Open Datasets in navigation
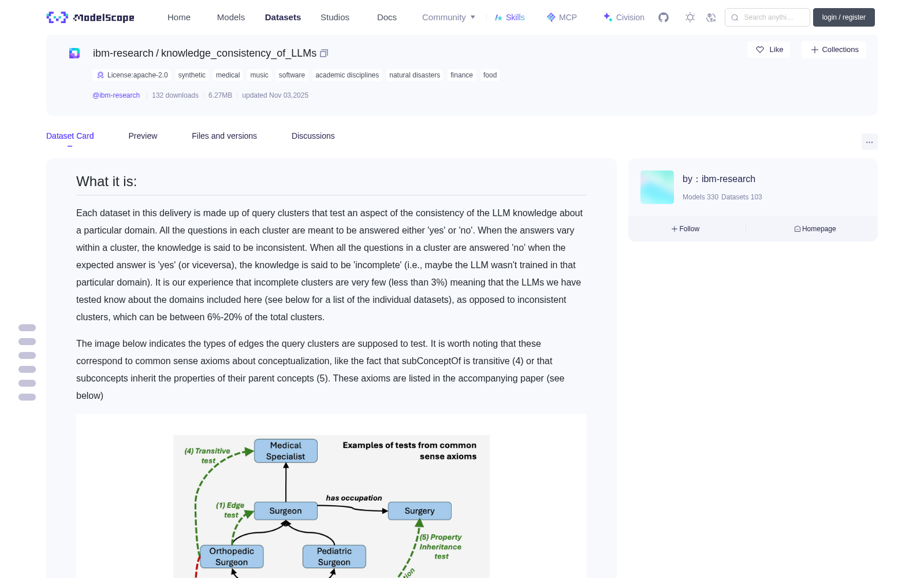The image size is (924, 578). pos(283,17)
